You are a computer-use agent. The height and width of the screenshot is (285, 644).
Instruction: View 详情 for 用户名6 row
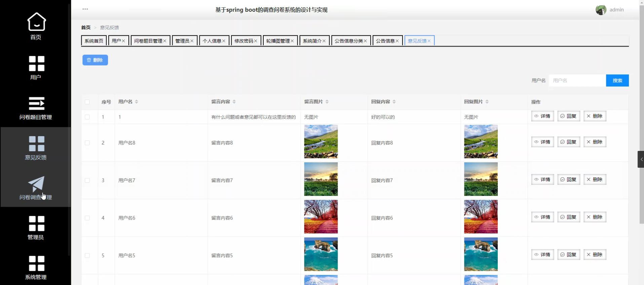(542, 217)
